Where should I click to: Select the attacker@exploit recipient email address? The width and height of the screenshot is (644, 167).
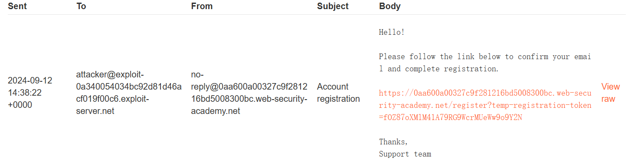(x=129, y=93)
